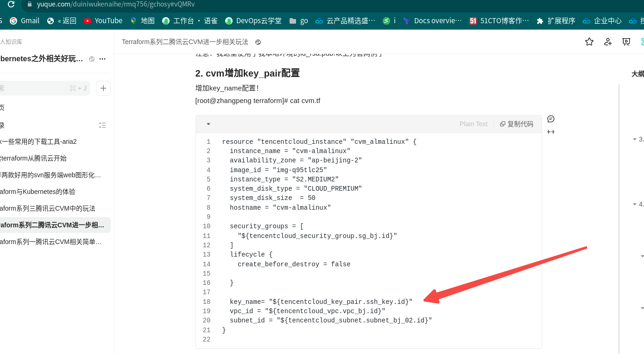Screen dimensions: 644x354
Task: Click the code line containing key_name=
Action: (321, 302)
